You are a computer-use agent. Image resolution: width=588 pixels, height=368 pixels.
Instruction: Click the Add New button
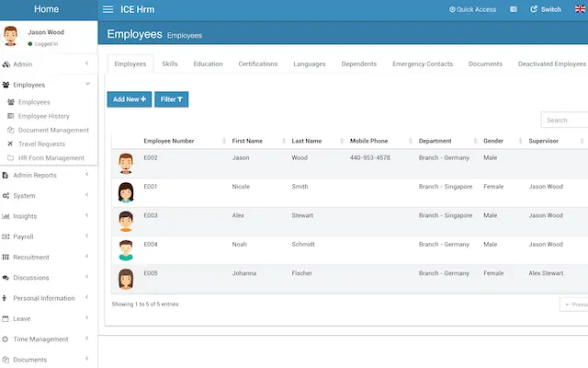pyautogui.click(x=130, y=99)
